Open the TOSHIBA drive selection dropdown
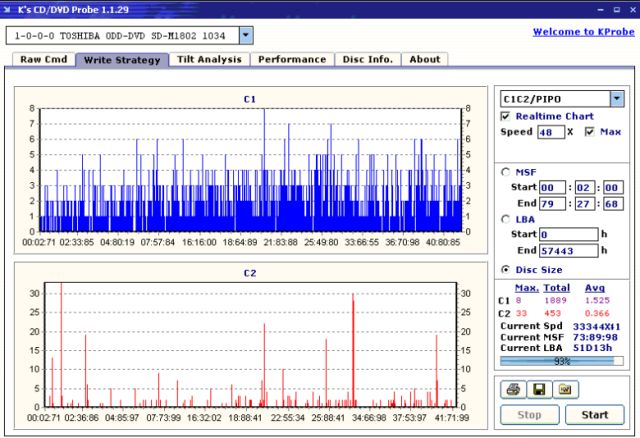 [246, 36]
